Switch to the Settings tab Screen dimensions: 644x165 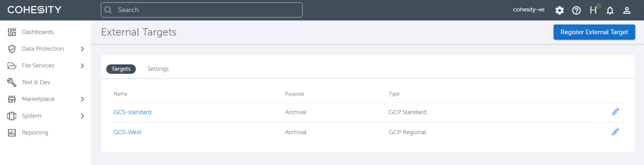[158, 69]
